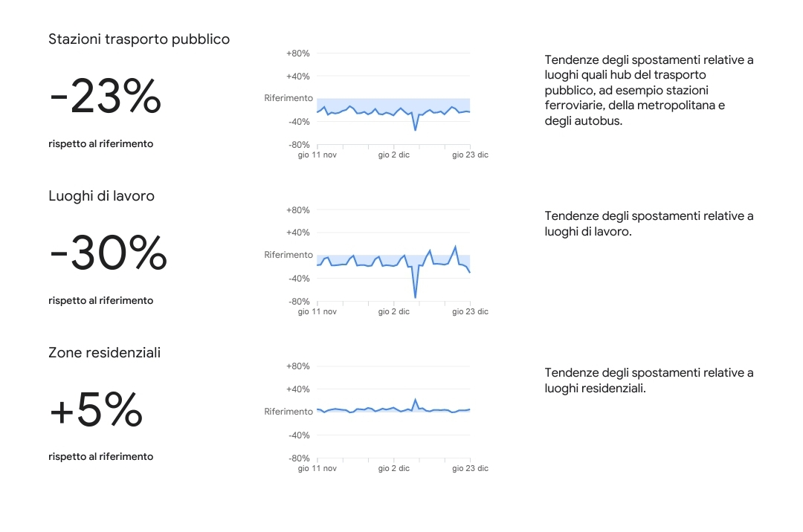Click the +5% residential value

point(96,410)
